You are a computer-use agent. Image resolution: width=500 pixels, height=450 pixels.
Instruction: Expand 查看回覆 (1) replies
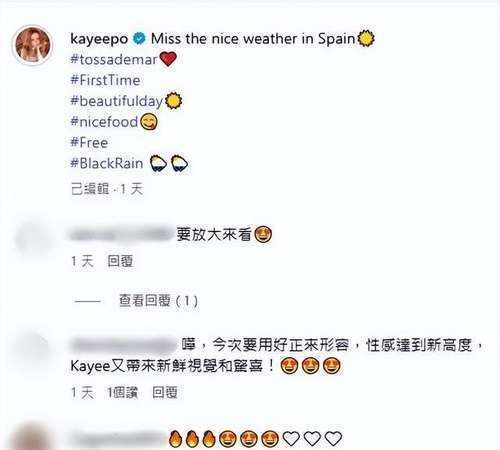pos(158,301)
